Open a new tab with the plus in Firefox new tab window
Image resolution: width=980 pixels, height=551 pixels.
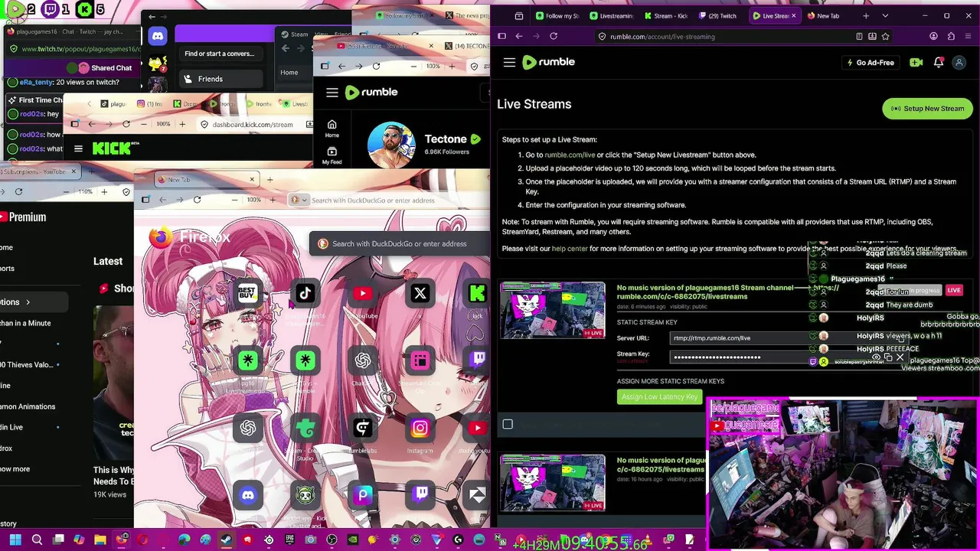pyautogui.click(x=269, y=180)
